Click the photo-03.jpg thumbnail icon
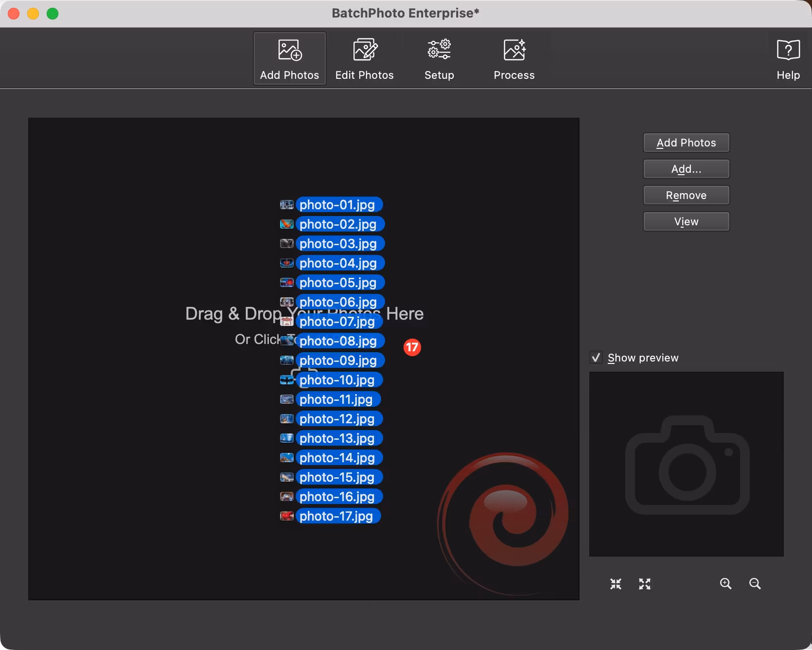This screenshot has height=650, width=812. click(287, 244)
